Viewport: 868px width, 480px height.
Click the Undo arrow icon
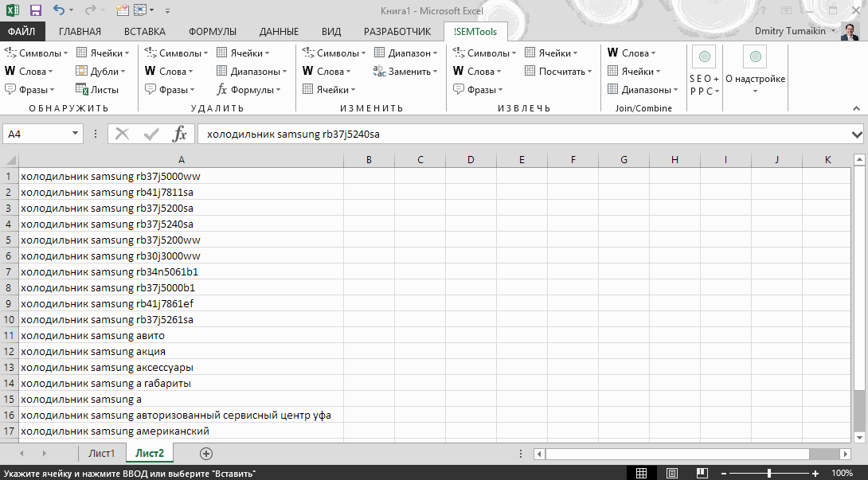(59, 10)
